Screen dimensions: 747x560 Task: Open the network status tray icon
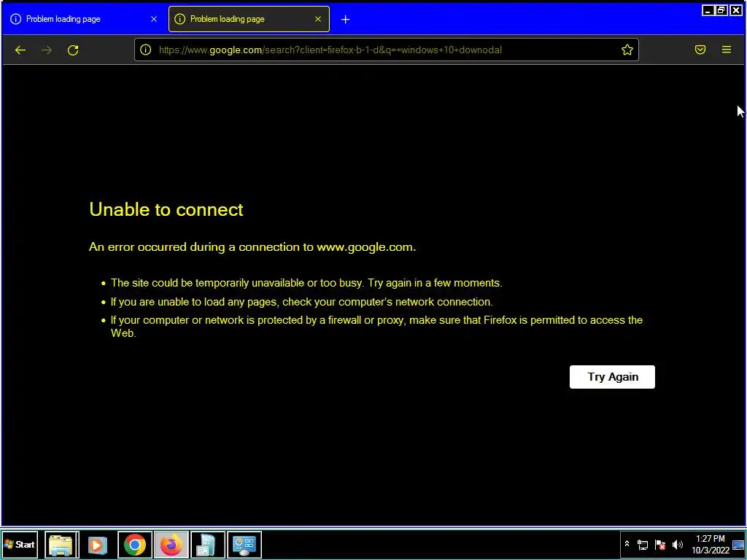coord(643,545)
